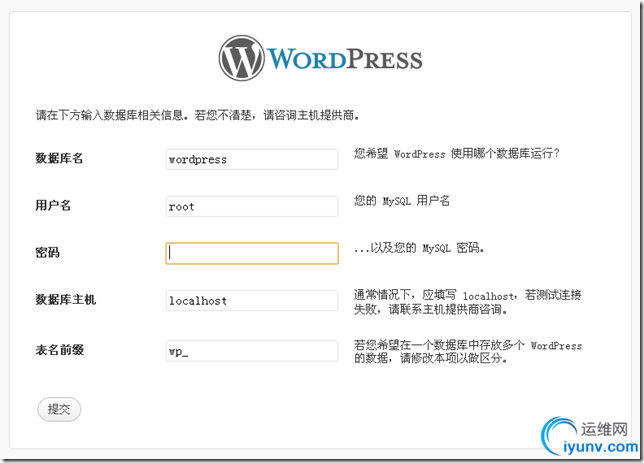Viewport: 644px width, 463px height.
Task: Select the database host field with localhost
Action: click(252, 300)
